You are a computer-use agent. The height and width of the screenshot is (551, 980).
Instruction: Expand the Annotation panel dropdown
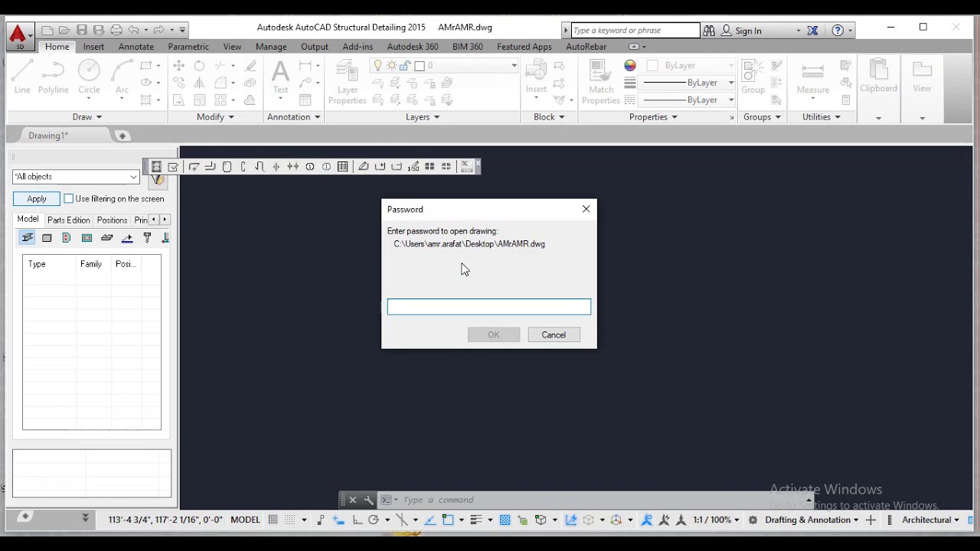click(x=294, y=117)
